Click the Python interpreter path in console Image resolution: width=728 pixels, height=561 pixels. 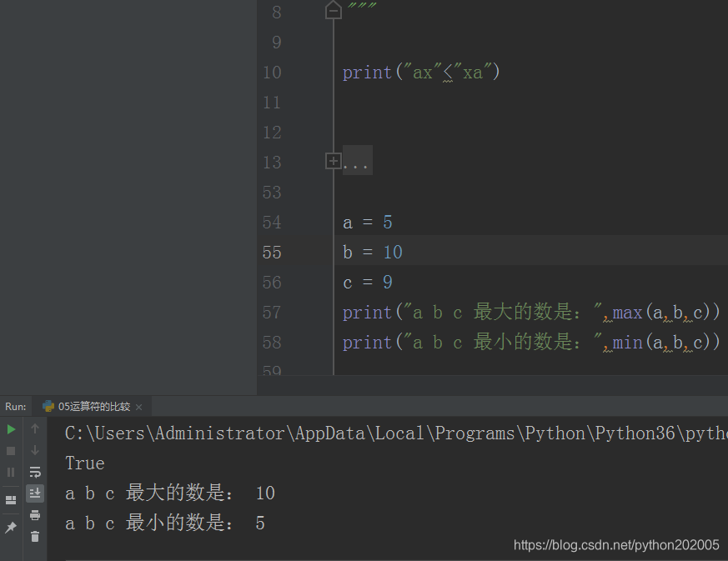click(x=396, y=433)
